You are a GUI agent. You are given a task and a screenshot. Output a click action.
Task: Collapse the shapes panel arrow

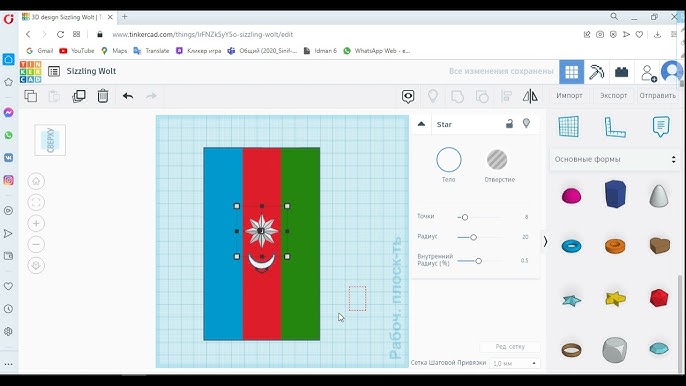click(x=545, y=242)
